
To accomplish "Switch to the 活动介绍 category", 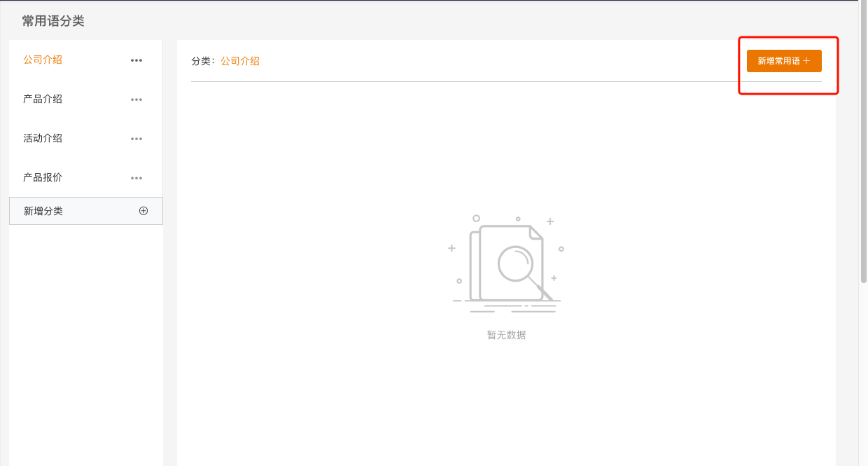I will point(43,139).
